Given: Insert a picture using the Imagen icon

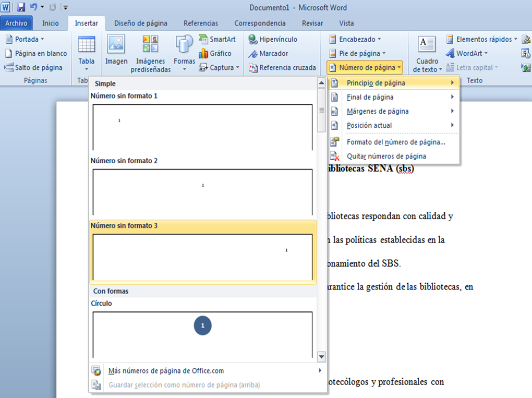Looking at the screenshot, I should pyautogui.click(x=116, y=50).
